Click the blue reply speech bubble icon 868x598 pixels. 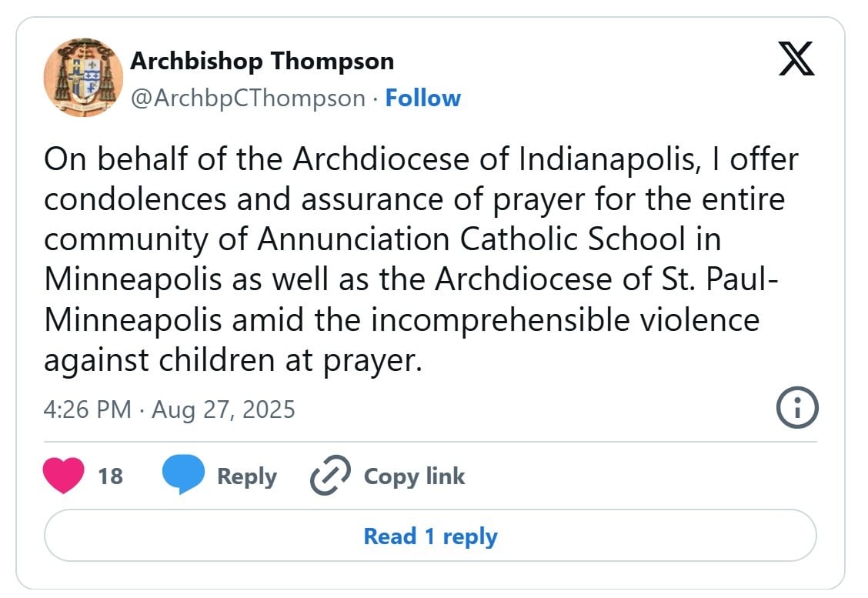(183, 476)
